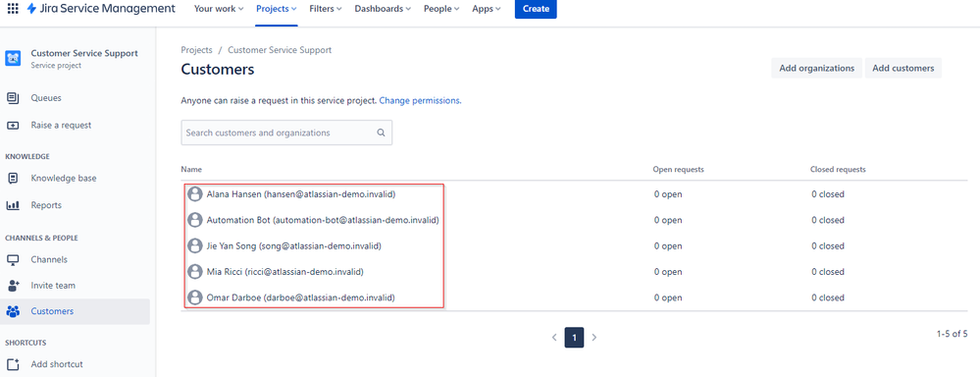The width and height of the screenshot is (980, 377).
Task: Open Alana Hansen customer entry
Action: click(x=301, y=194)
